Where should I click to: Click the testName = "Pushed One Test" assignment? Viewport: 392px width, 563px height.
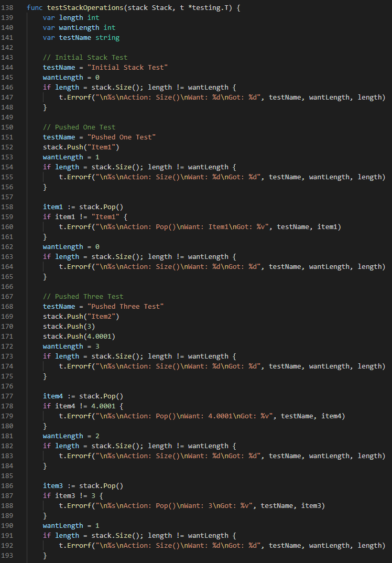(x=99, y=137)
